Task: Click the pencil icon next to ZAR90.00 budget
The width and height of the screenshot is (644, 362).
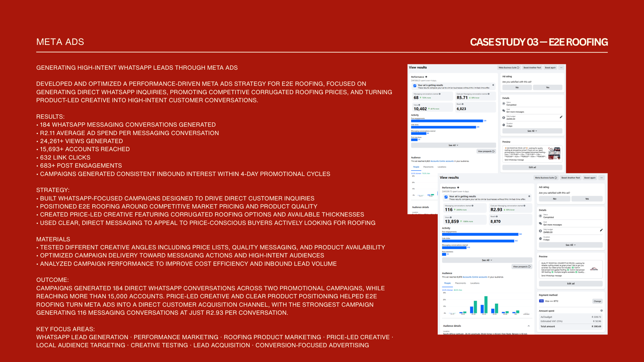Action: point(561,117)
